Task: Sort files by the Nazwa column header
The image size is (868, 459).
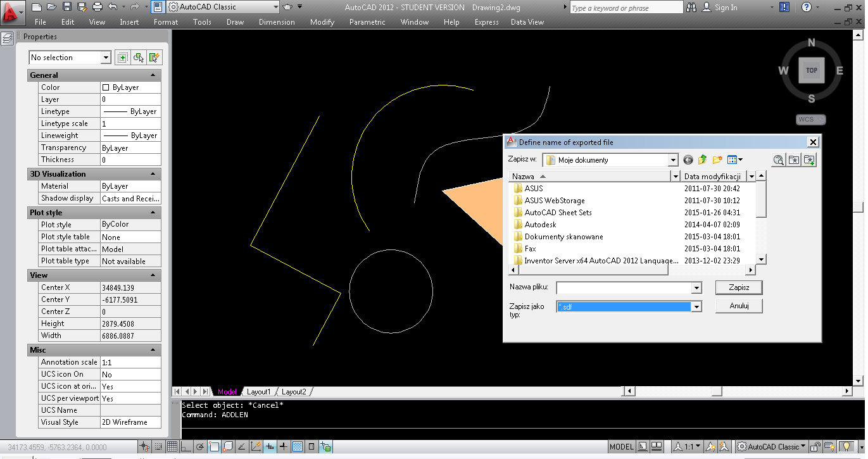Action: 591,177
